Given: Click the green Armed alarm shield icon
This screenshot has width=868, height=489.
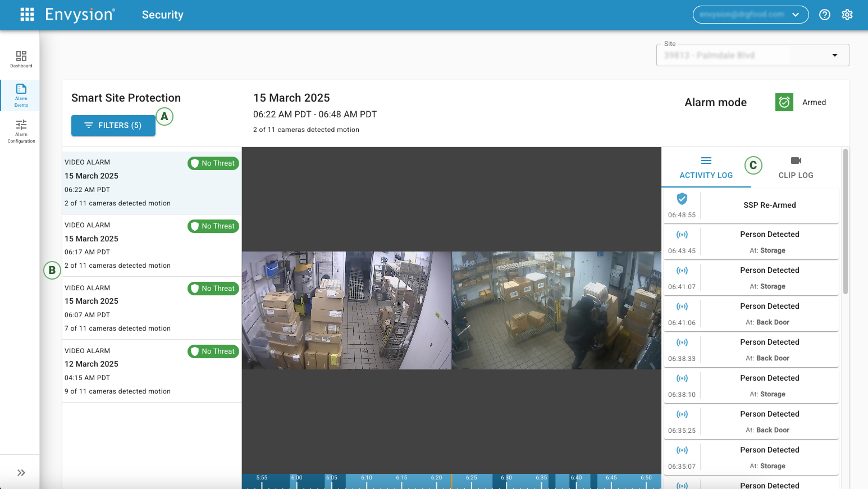Looking at the screenshot, I should pos(784,102).
